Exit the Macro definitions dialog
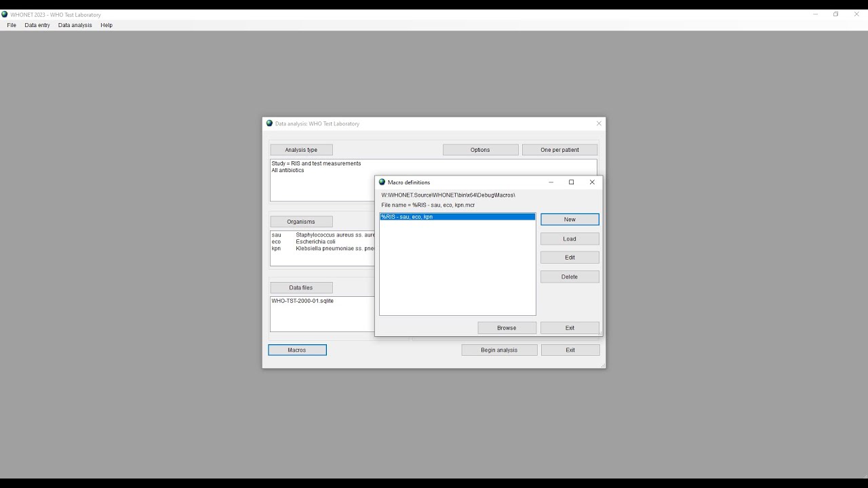Image resolution: width=868 pixels, height=488 pixels. (x=570, y=328)
